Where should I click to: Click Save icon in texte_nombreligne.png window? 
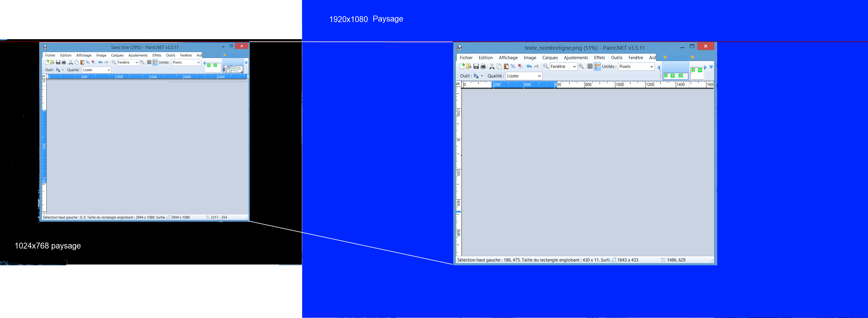click(476, 66)
